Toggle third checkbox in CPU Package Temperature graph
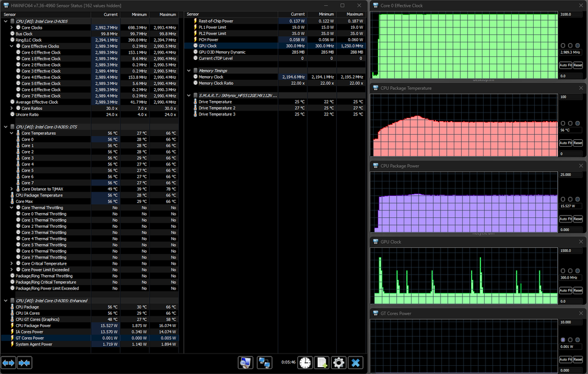 pos(578,124)
